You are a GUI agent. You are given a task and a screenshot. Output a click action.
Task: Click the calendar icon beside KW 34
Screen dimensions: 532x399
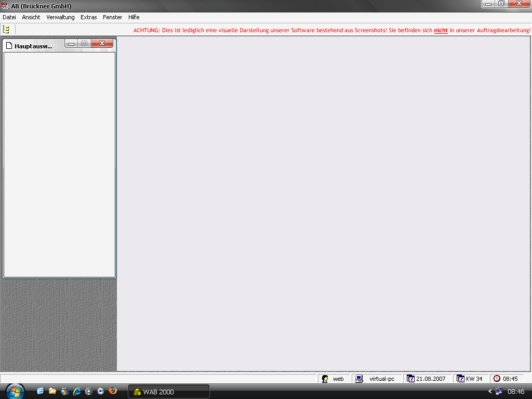tap(460, 379)
